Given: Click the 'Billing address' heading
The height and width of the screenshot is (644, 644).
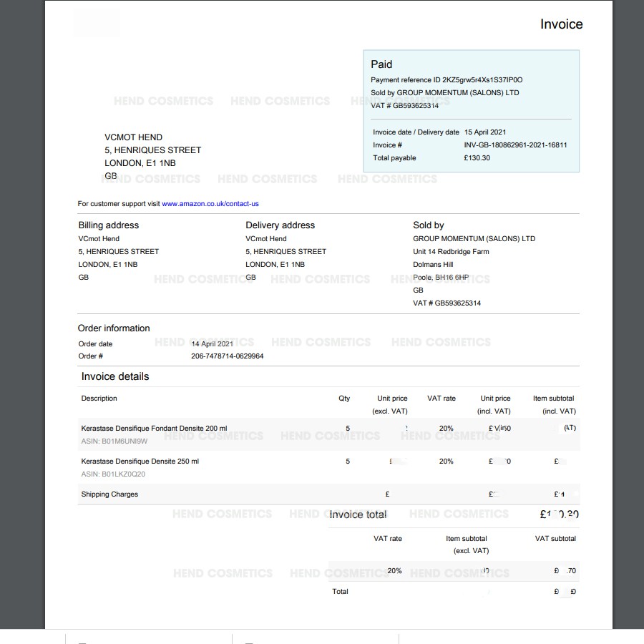Looking at the screenshot, I should [x=108, y=225].
